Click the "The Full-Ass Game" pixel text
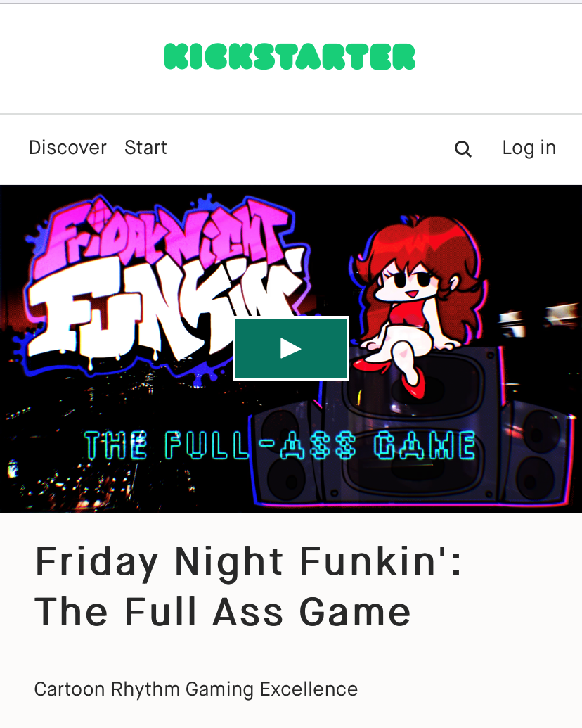The width and height of the screenshot is (582, 728). pos(280,446)
